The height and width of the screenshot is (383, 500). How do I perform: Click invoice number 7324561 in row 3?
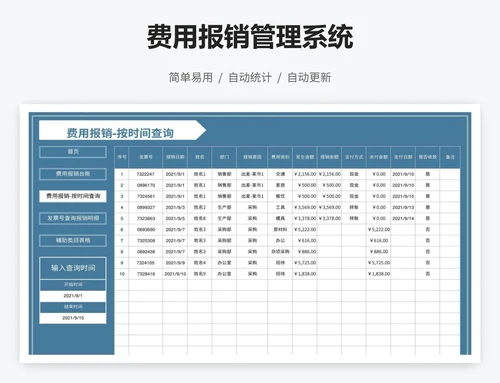coord(146,196)
